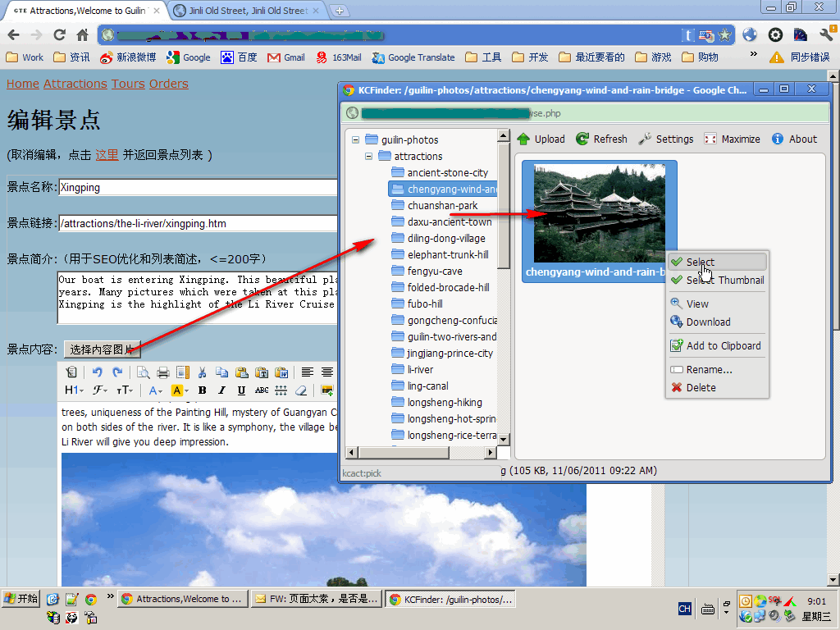Click the print icon in editor toolbar

click(x=162, y=372)
